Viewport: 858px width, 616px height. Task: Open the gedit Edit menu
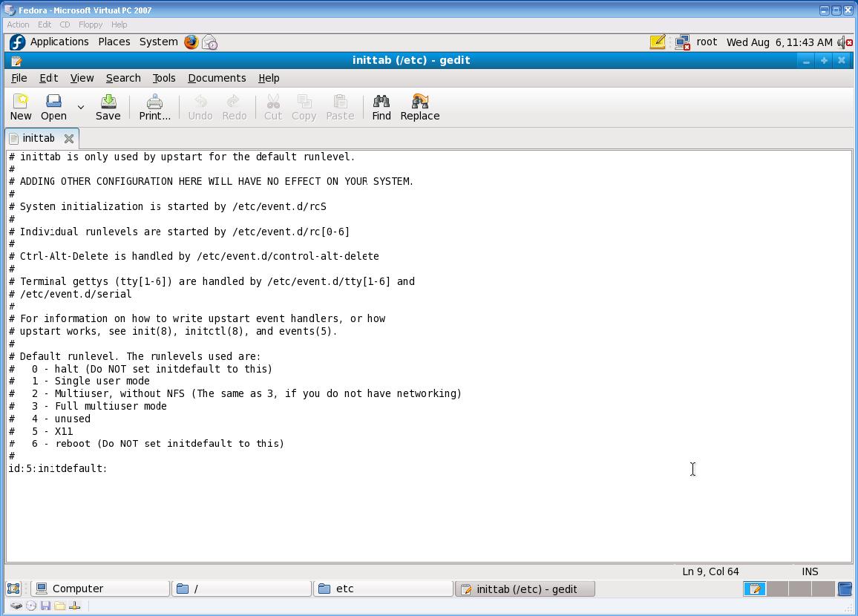pyautogui.click(x=49, y=78)
